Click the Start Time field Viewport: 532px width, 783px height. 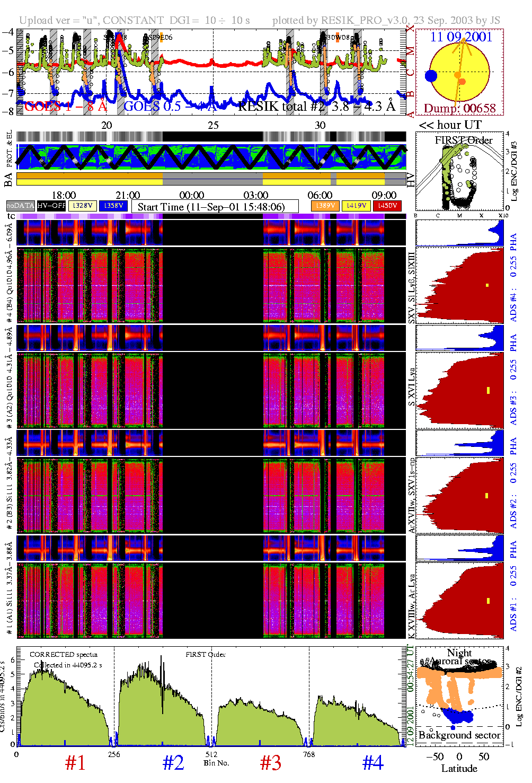pos(215,207)
